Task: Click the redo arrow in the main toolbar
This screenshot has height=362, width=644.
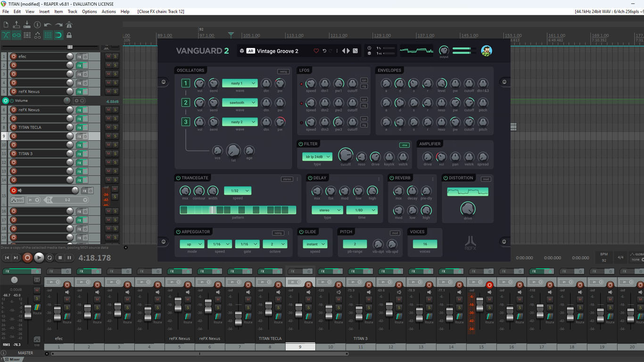Action: [x=58, y=25]
